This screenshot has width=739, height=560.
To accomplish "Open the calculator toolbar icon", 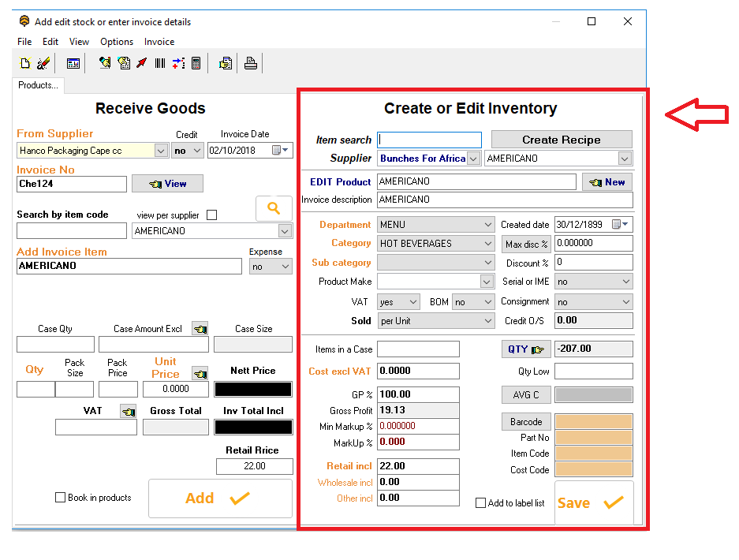I will coord(196,63).
